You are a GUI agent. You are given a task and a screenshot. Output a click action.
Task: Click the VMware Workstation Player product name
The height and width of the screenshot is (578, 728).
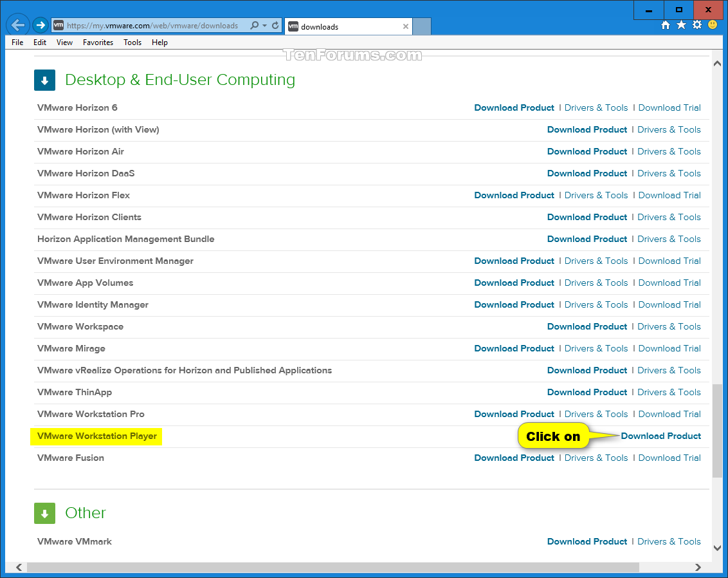(97, 436)
